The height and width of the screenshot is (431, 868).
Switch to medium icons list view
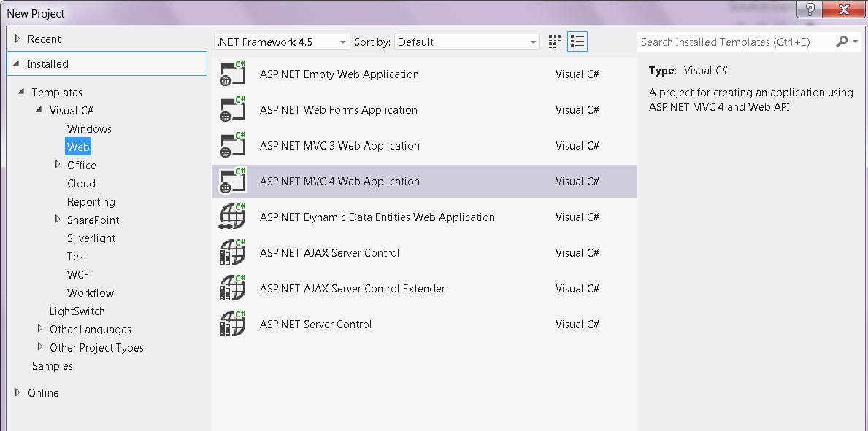[x=577, y=42]
